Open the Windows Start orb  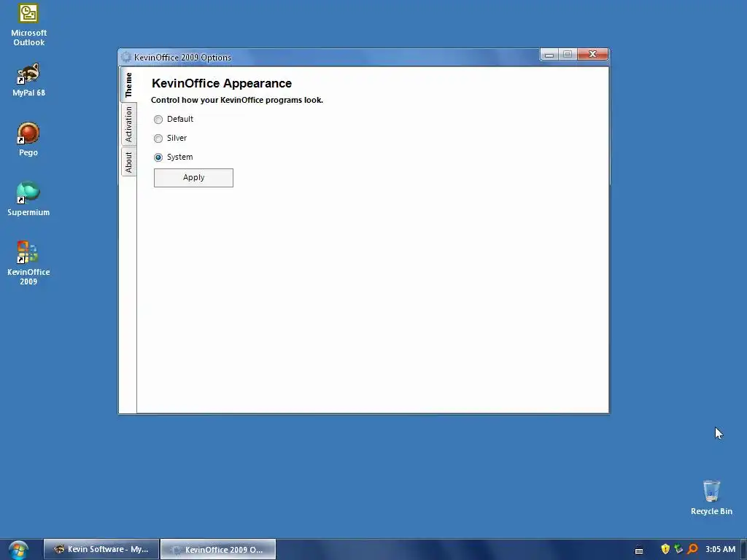(x=18, y=550)
